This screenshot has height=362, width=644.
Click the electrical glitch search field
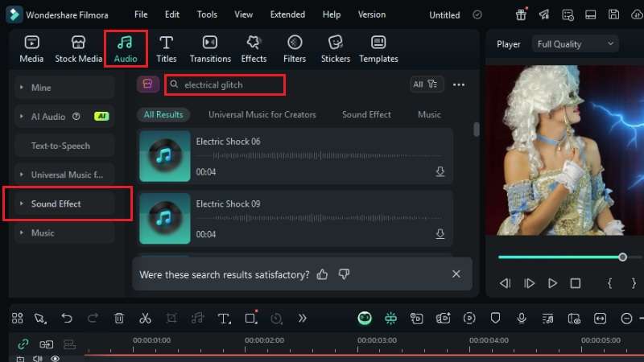[x=225, y=85]
